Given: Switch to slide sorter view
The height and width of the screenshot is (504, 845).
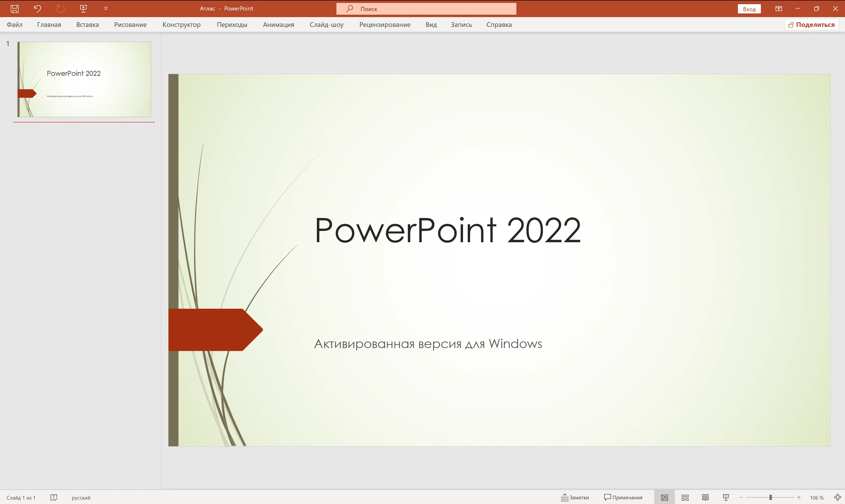Looking at the screenshot, I should tap(685, 498).
